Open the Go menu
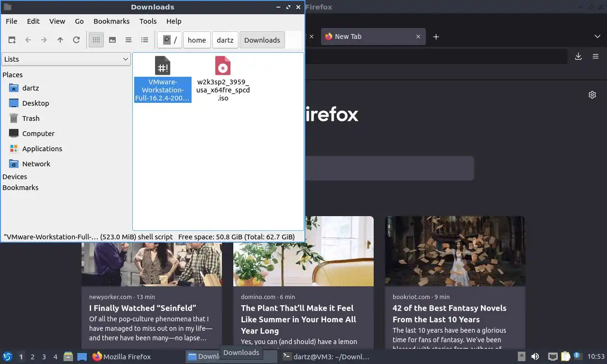This screenshot has height=364, width=607. [79, 21]
